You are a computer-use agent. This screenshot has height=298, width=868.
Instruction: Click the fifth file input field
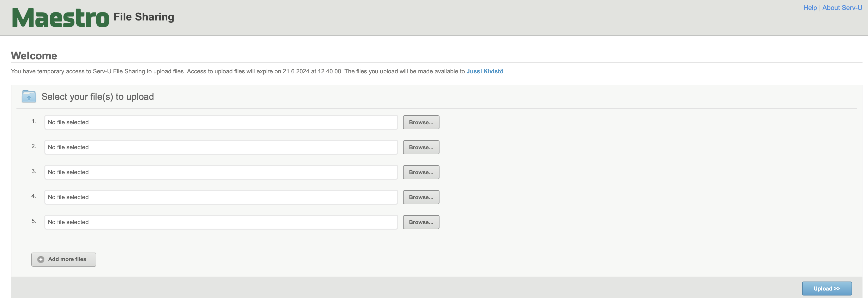tap(221, 222)
